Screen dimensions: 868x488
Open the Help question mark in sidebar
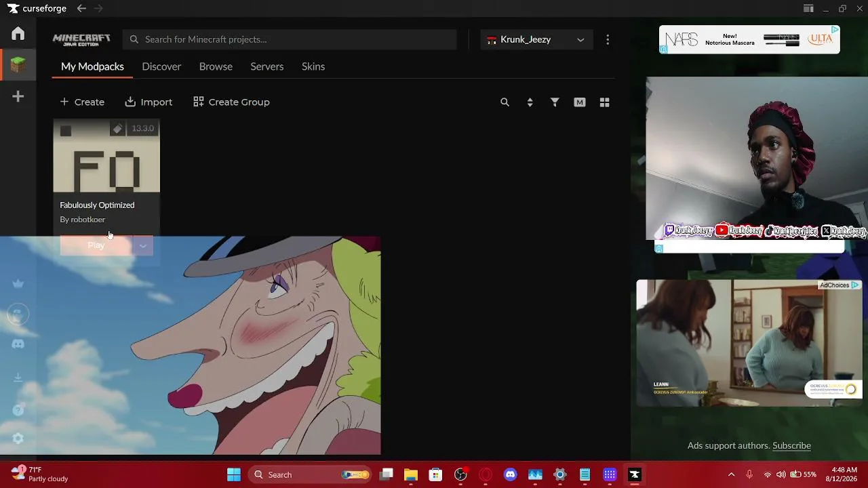[18, 409]
